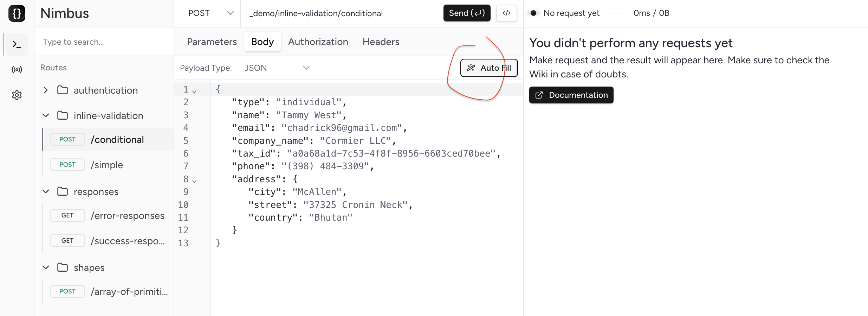Switch to the Parameters tab
The height and width of the screenshot is (316, 868).
(212, 42)
